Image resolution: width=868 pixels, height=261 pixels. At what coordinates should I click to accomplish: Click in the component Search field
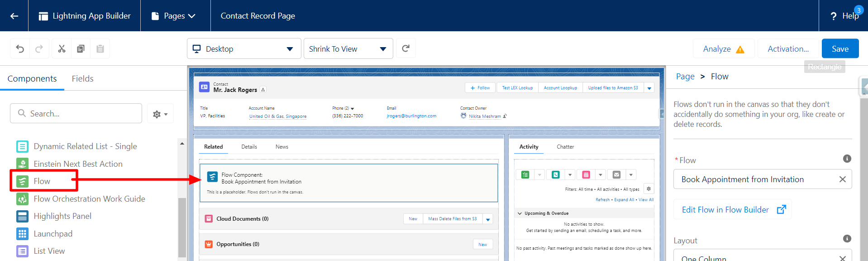coord(76,113)
